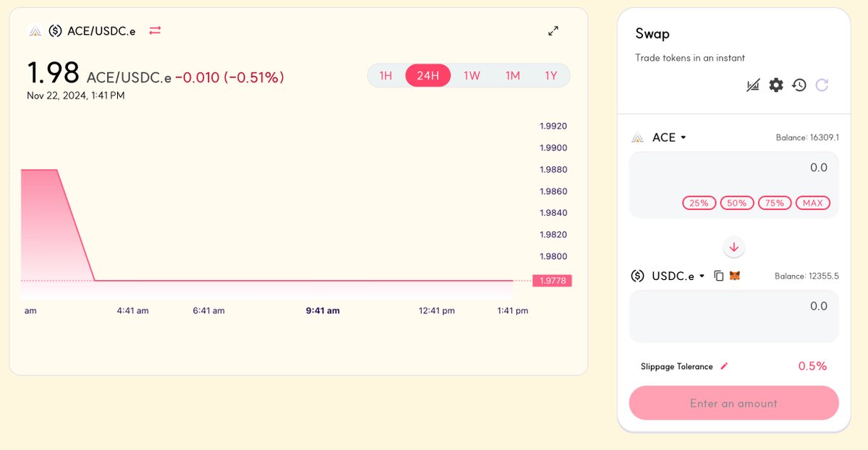Add USDC.e to MetaMask

735,276
